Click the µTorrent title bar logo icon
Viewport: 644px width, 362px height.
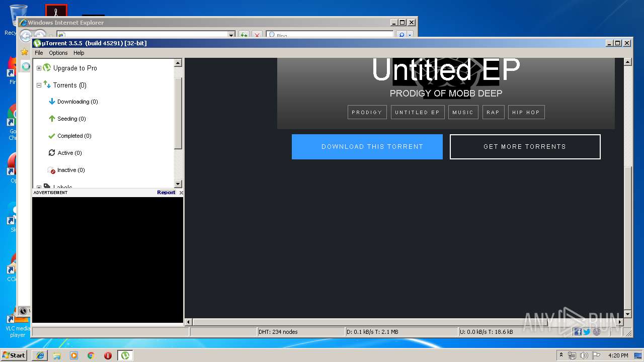point(37,43)
